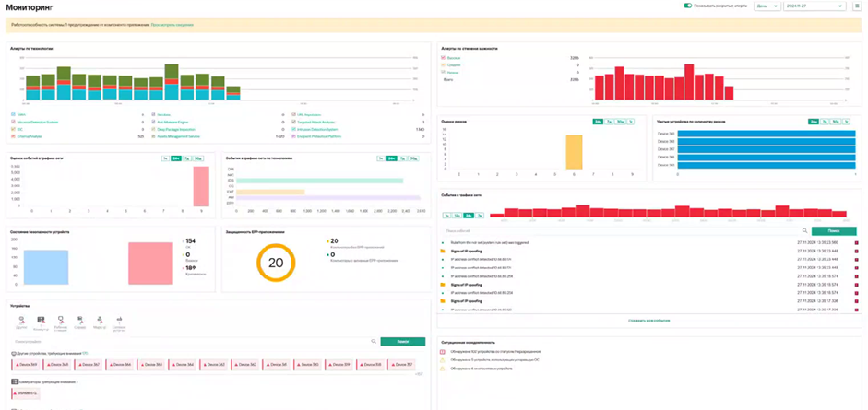The width and height of the screenshot is (868, 410).
Task: Click the magnifier icon in device search
Action: [x=374, y=342]
